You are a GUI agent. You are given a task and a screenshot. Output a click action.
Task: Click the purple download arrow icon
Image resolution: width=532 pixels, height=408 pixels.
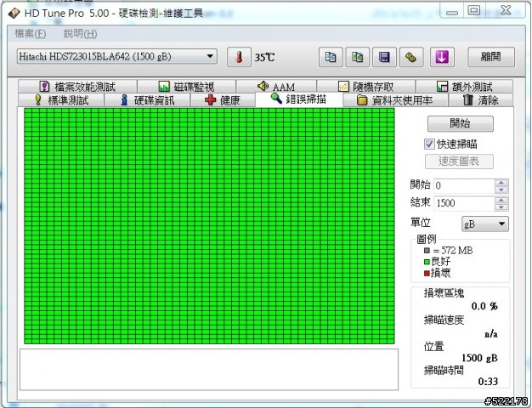(x=442, y=57)
